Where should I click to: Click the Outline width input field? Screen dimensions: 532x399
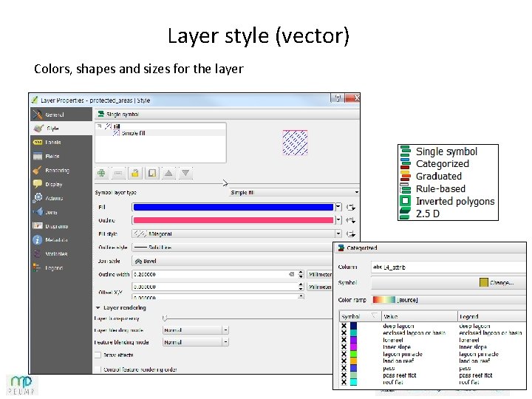tap(214, 274)
